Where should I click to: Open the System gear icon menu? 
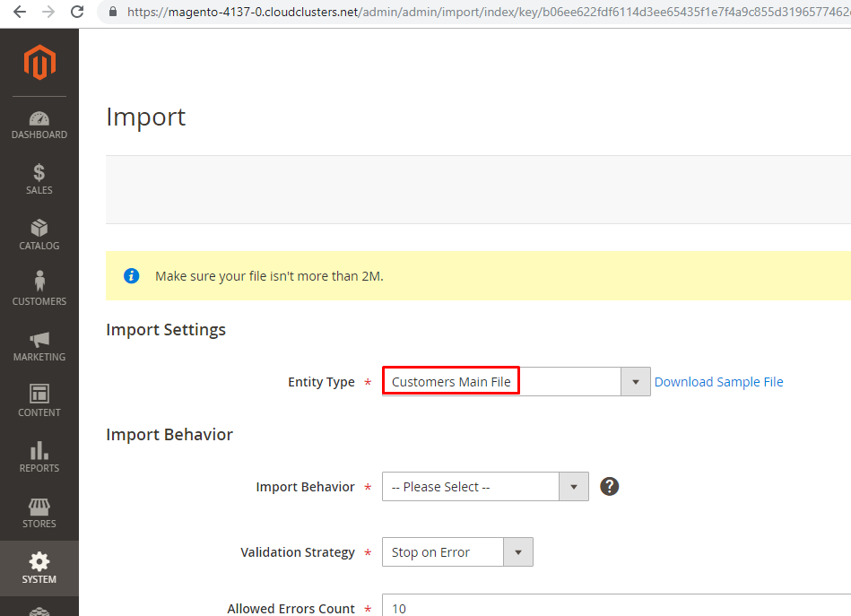(x=39, y=568)
